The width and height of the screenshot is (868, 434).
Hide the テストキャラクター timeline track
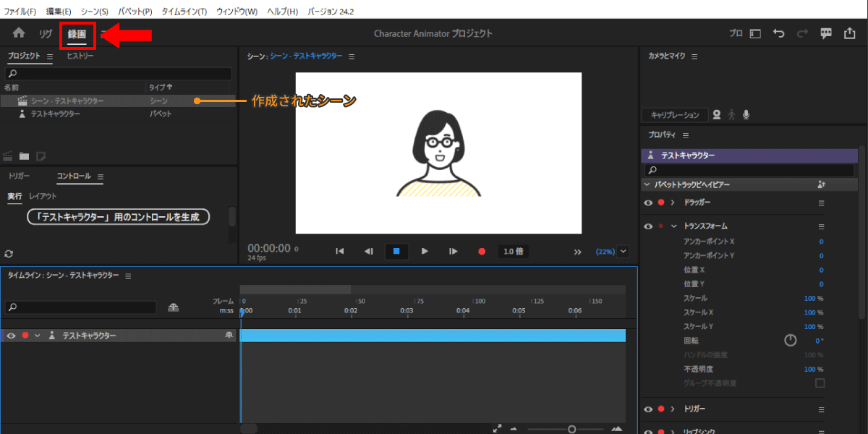(11, 336)
